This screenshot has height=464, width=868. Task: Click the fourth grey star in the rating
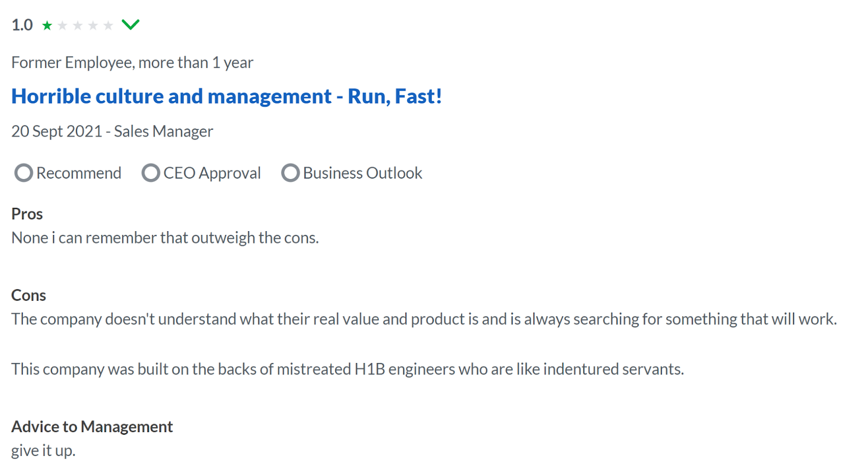tap(93, 25)
